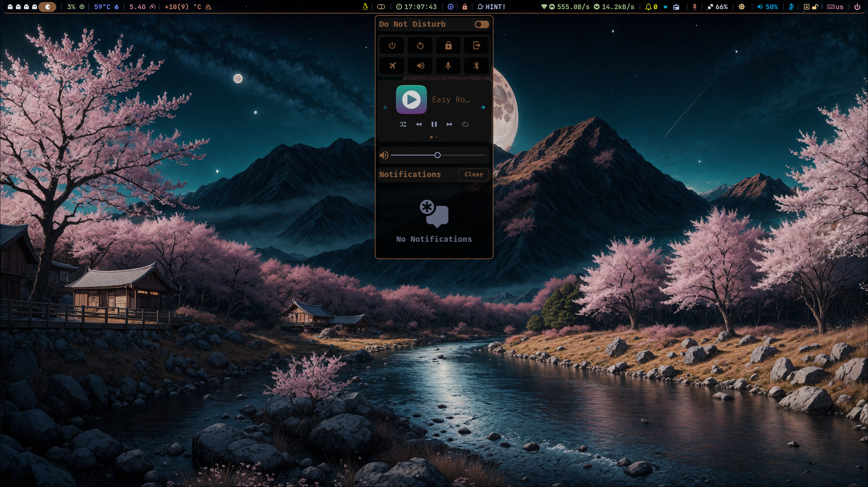Clear all notifications
Screen dimensions: 868x487
473,174
